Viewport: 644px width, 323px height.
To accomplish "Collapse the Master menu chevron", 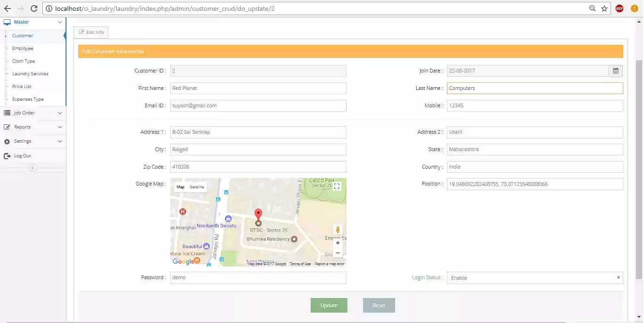I will click(60, 22).
